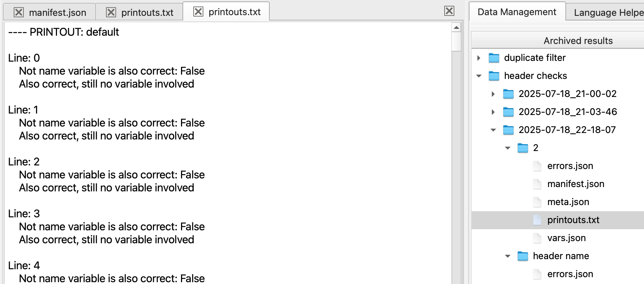The width and height of the screenshot is (644, 284).
Task: Close the manifest.json tab with its X icon
Action: [19, 12]
